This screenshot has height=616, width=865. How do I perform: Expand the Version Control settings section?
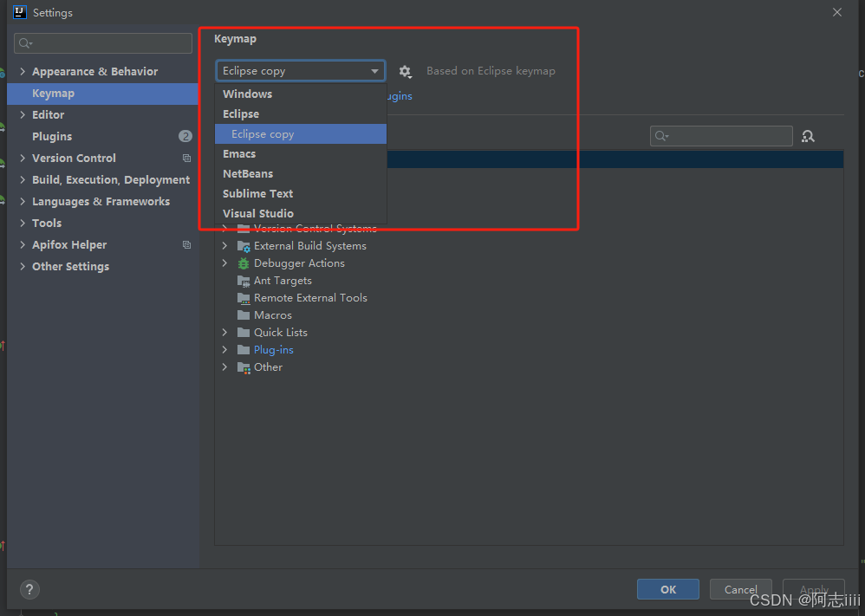pos(23,158)
